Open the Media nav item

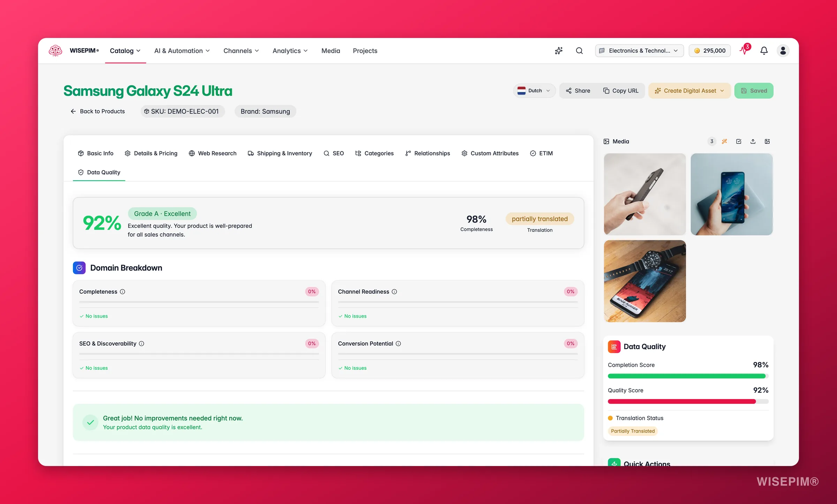(x=331, y=51)
